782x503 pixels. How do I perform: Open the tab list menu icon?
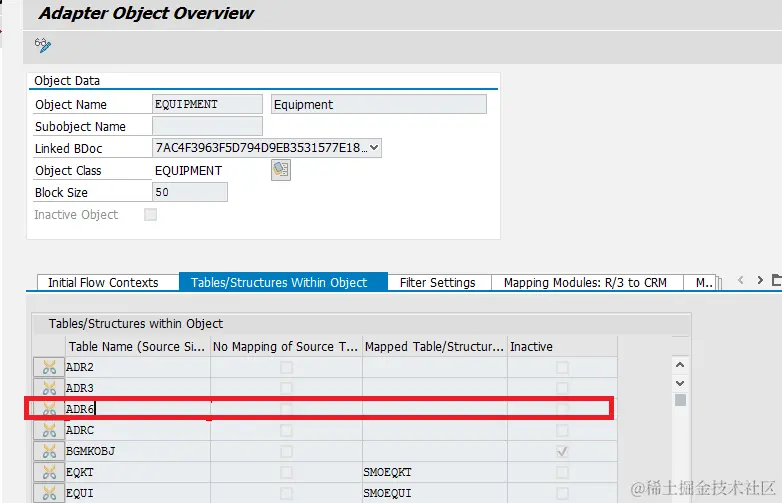click(x=777, y=280)
